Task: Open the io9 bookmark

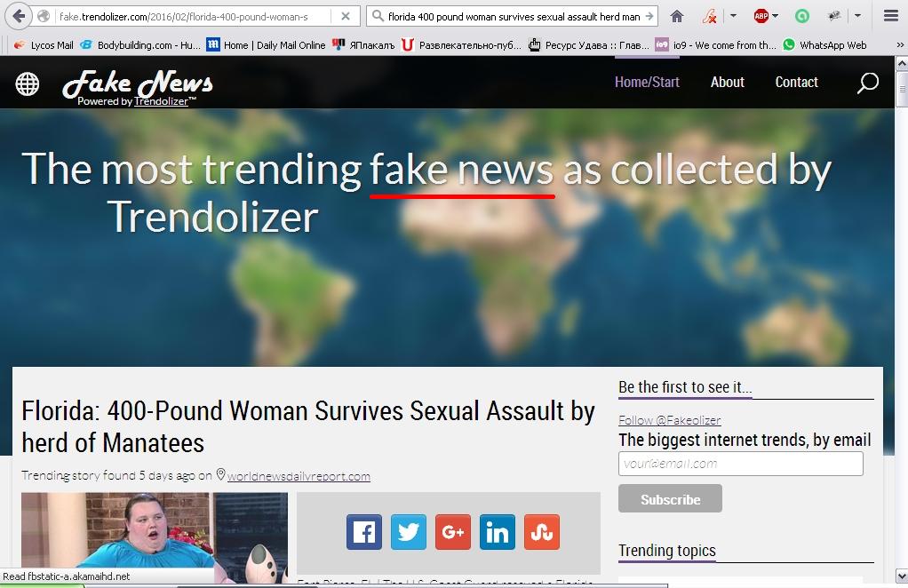Action: [x=715, y=45]
